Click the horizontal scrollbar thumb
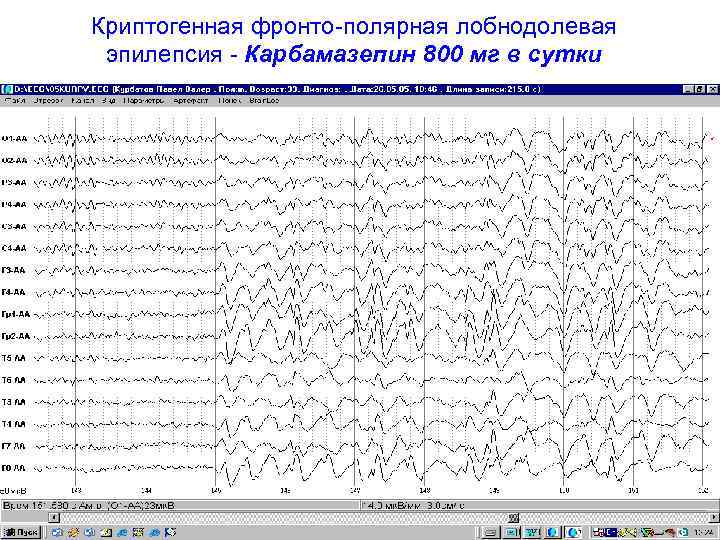The width and height of the screenshot is (720, 540). [513, 518]
